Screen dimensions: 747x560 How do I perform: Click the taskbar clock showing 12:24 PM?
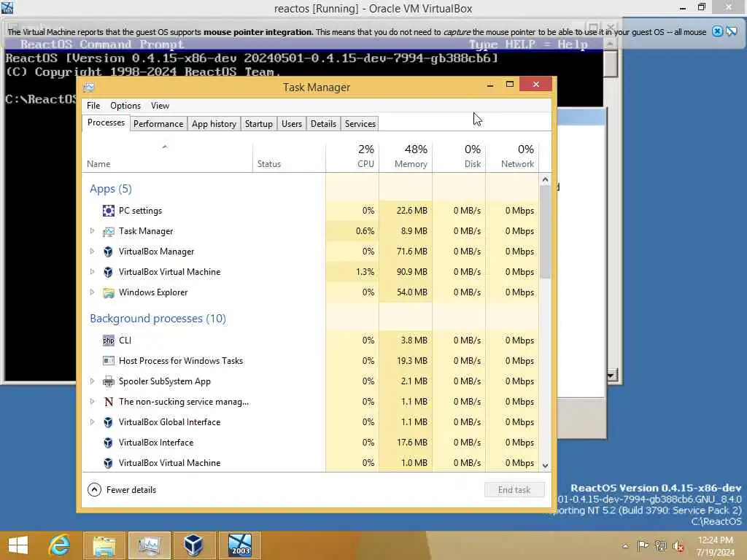click(x=715, y=546)
